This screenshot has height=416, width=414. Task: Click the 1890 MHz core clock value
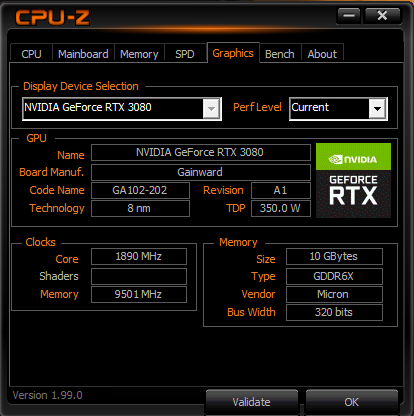139,256
